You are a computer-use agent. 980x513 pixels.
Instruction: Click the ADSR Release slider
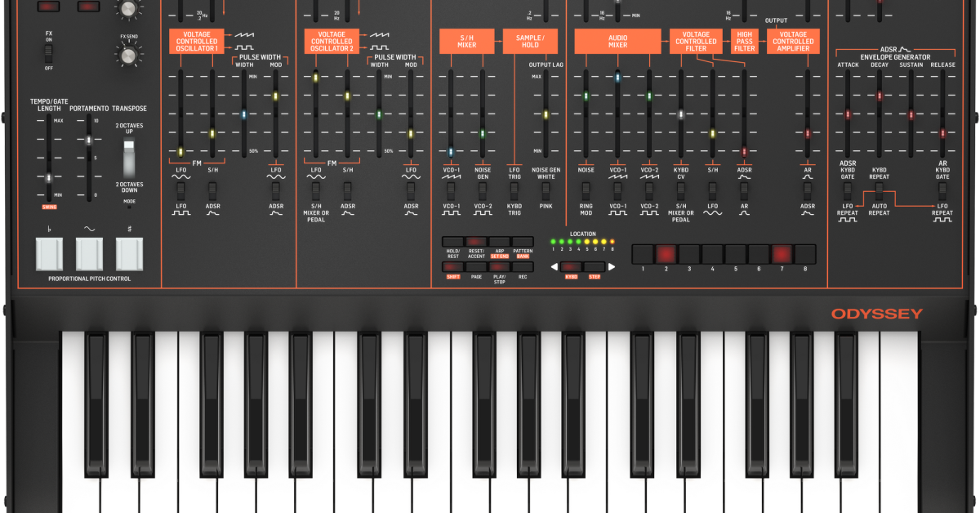[942, 133]
